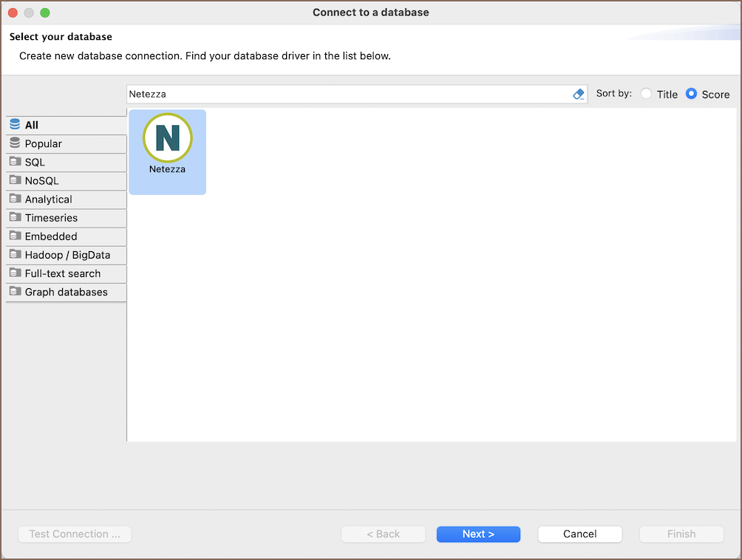Show Full-text search databases
This screenshot has height=560, width=742.
pos(63,273)
